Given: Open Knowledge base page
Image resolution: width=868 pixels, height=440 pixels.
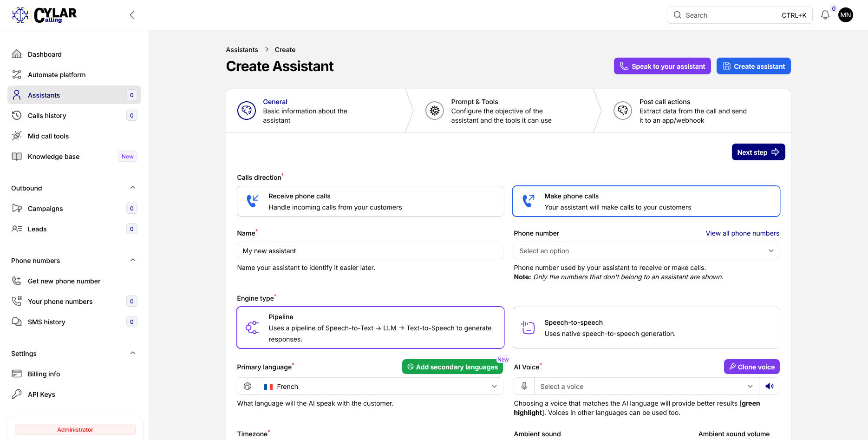Looking at the screenshot, I should pyautogui.click(x=74, y=156).
